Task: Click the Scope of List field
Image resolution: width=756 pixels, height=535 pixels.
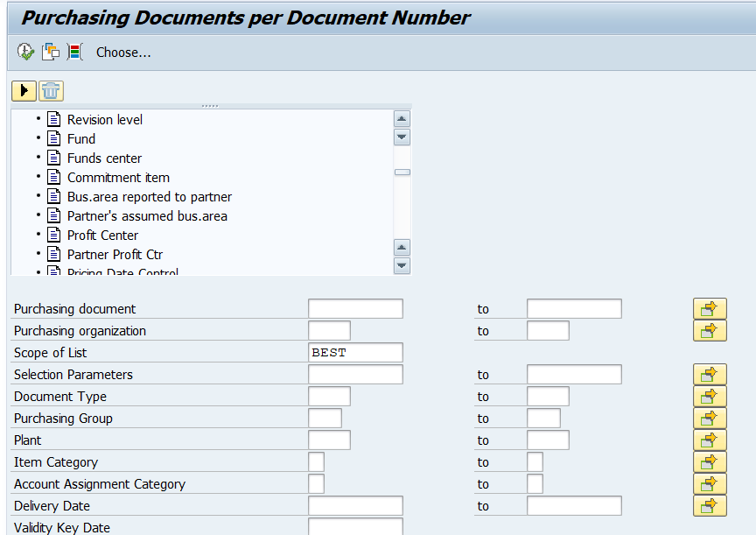Action: 355,353
